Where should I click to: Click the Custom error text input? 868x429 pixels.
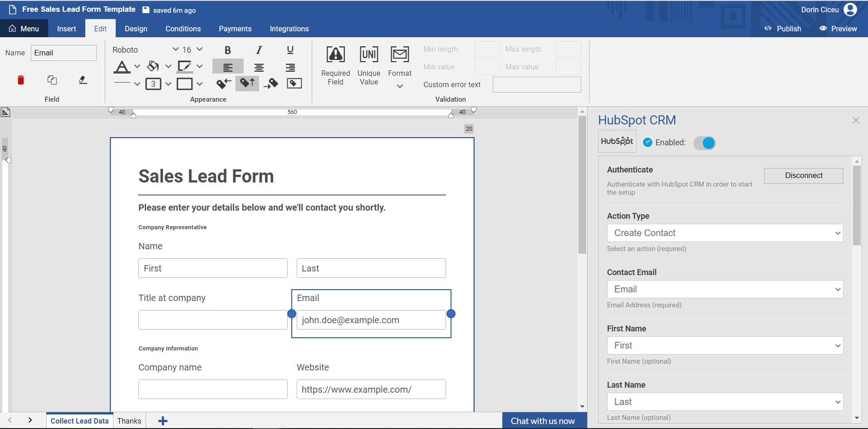coord(536,85)
